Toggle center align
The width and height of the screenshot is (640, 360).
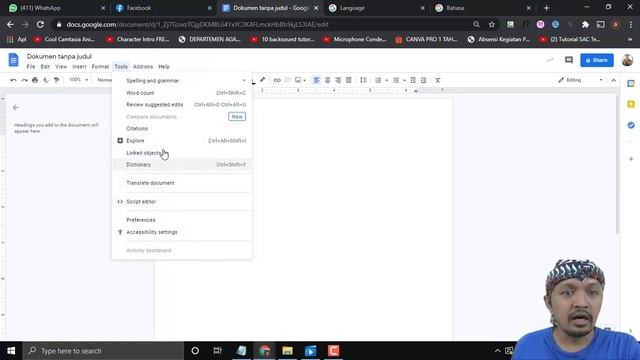pos(327,80)
